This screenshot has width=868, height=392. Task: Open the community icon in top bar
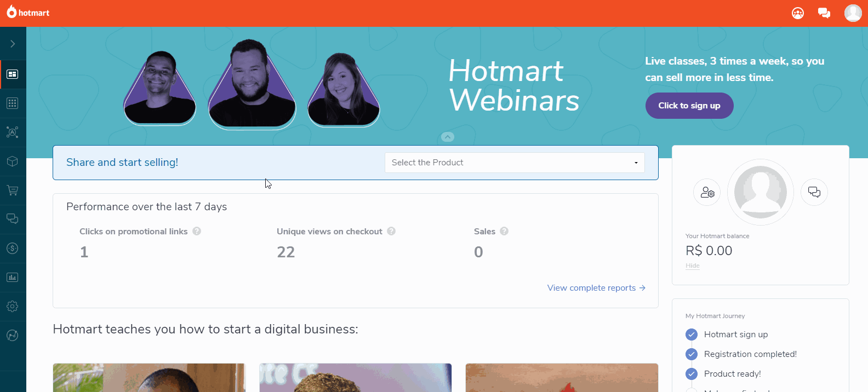point(798,13)
